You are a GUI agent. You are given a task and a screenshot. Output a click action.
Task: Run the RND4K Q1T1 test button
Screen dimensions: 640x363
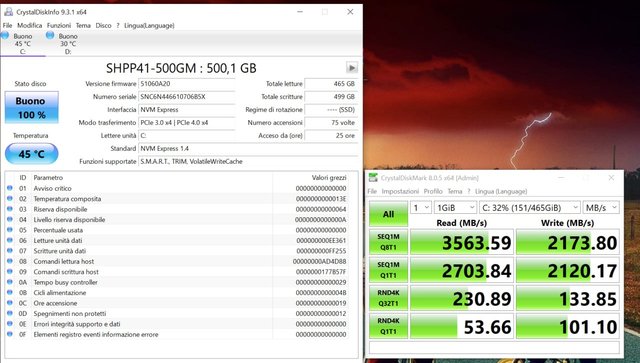388,326
